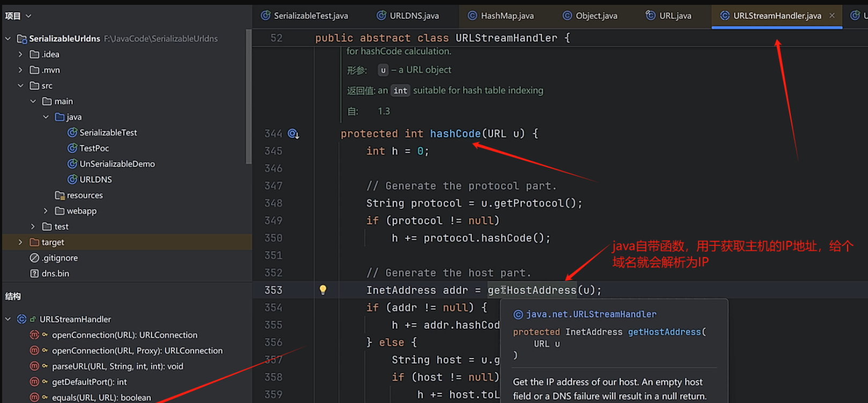The image size is (868, 403).
Task: Click the URLStreamHandler class icon in structure panel
Action: (21, 319)
